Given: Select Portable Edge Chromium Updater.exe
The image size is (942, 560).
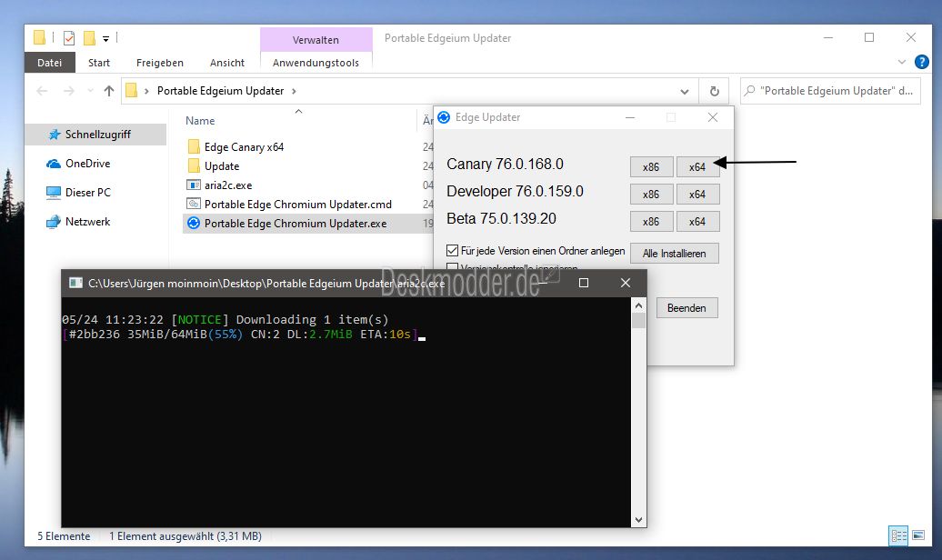Looking at the screenshot, I should tap(296, 224).
